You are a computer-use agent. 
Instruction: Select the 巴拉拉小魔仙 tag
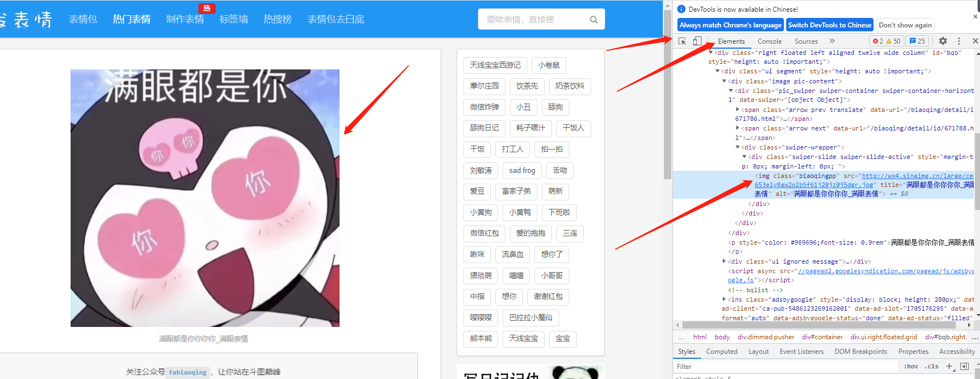pos(531,317)
